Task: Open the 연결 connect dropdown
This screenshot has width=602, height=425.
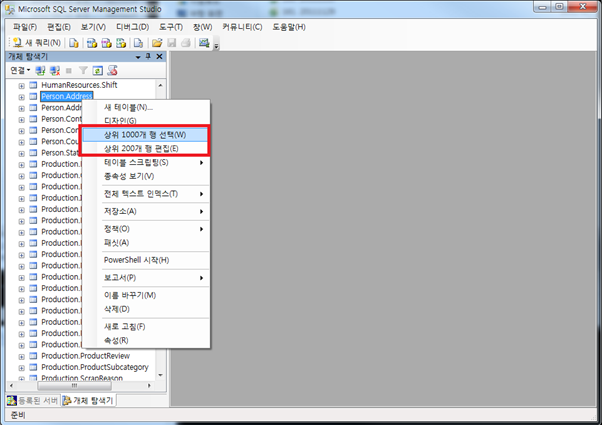Action: pyautogui.click(x=20, y=70)
